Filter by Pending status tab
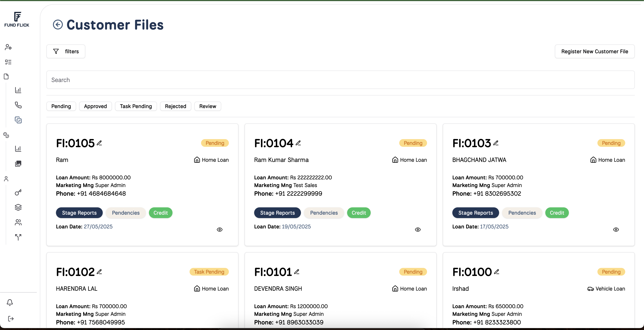Viewport: 644px width, 330px height. pos(61,106)
